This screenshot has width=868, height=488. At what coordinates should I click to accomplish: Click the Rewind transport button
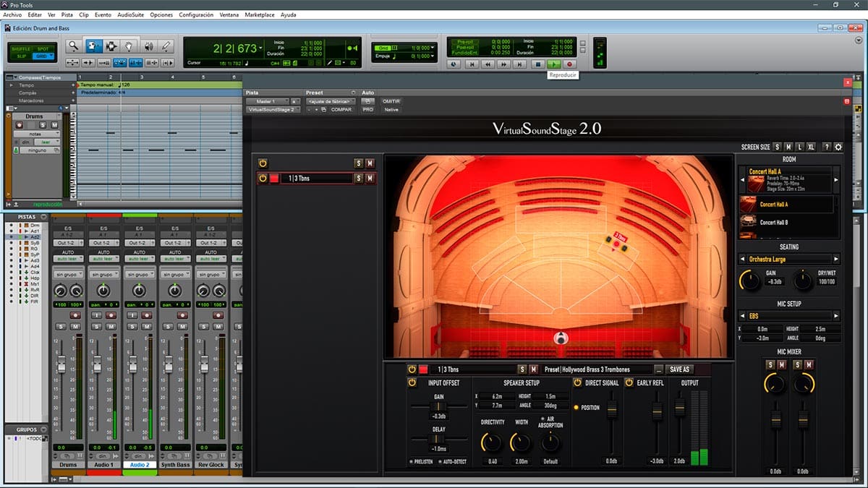488,64
